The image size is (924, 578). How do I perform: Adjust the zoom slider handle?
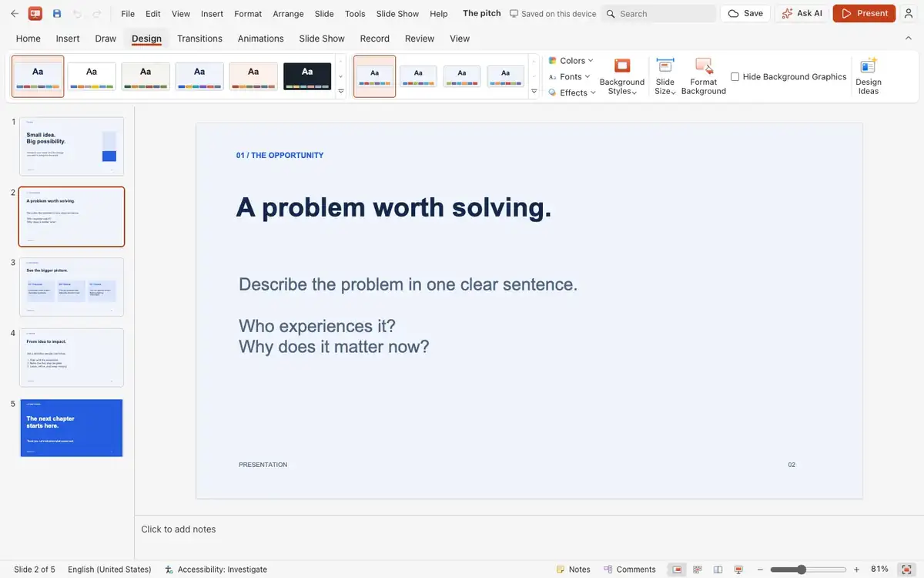pos(802,570)
